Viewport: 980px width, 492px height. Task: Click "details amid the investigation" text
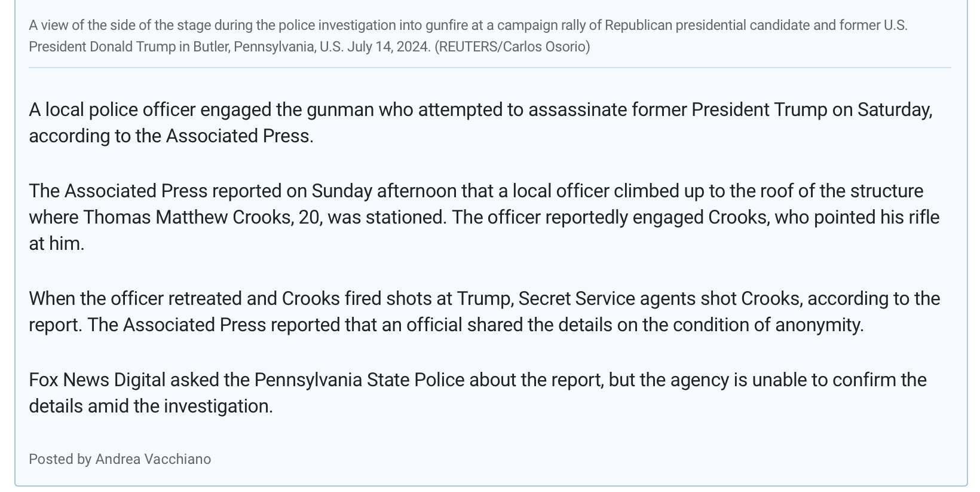151,406
